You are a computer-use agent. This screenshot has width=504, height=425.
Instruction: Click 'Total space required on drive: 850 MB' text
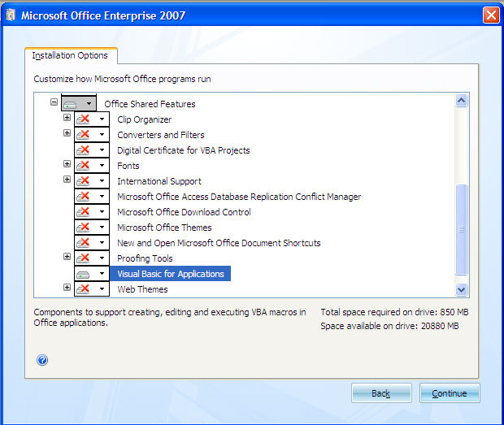coord(394,312)
